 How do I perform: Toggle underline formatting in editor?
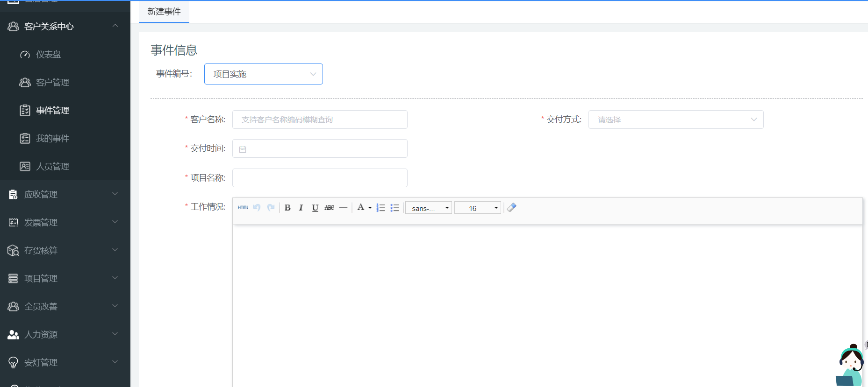click(x=315, y=208)
